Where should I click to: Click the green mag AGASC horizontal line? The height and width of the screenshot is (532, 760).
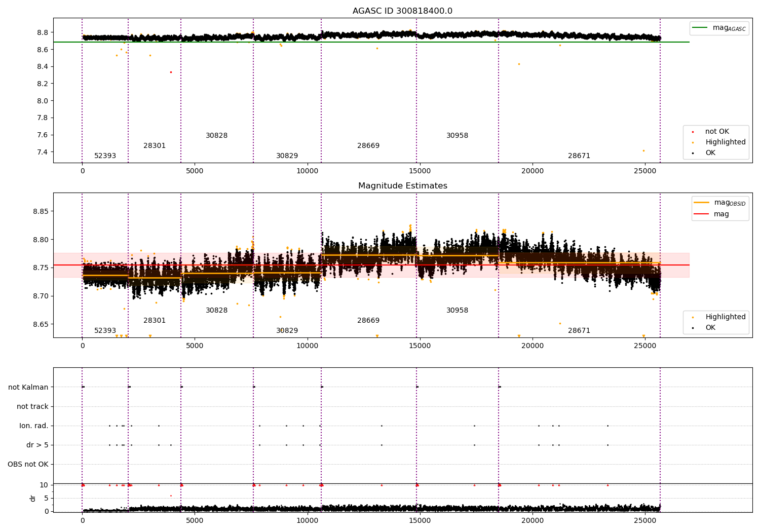[x=371, y=42]
